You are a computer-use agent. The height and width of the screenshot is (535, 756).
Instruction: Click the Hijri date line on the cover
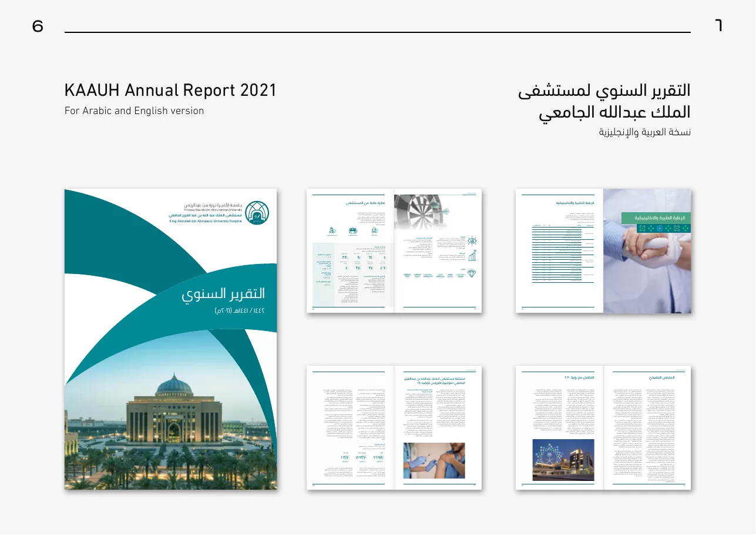240,310
